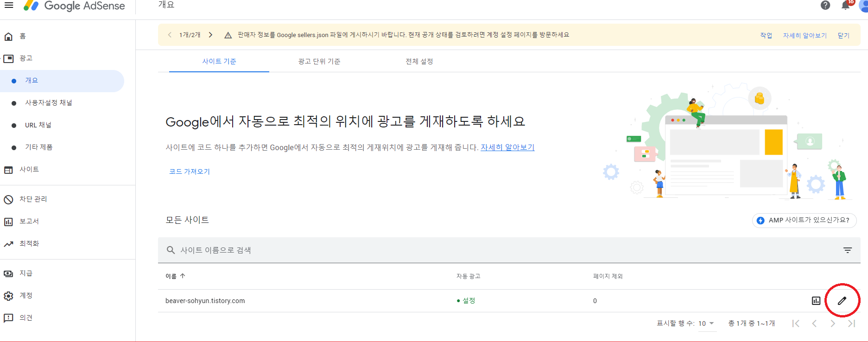Click the search magnifier icon

(171, 250)
